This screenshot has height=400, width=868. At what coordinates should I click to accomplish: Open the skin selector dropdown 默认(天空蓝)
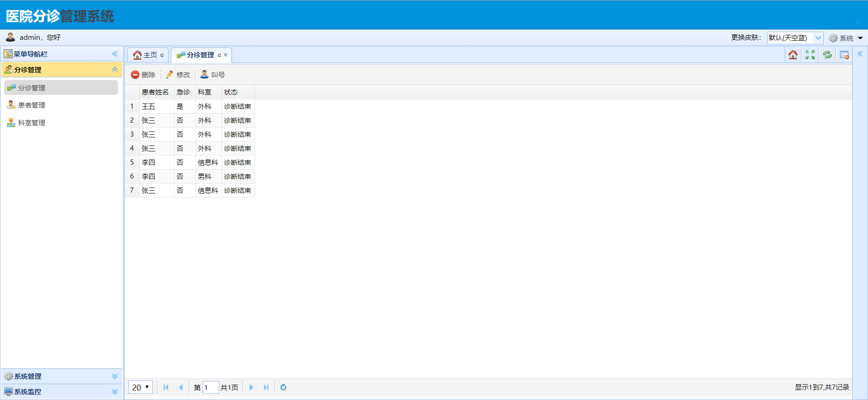pos(795,38)
